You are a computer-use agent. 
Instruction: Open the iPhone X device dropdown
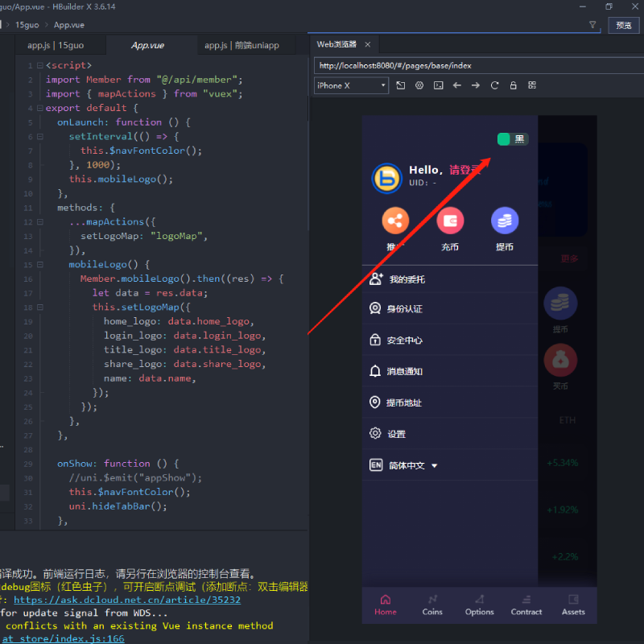pos(351,85)
